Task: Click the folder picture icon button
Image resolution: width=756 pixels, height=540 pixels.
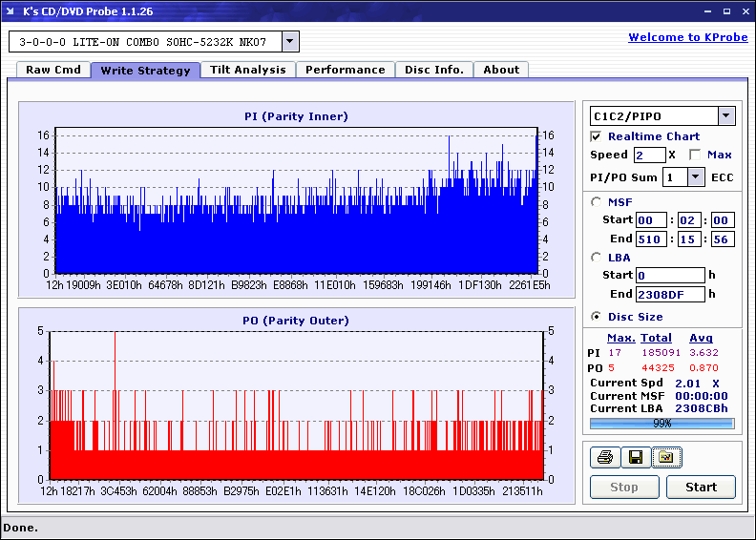Action: tap(665, 458)
